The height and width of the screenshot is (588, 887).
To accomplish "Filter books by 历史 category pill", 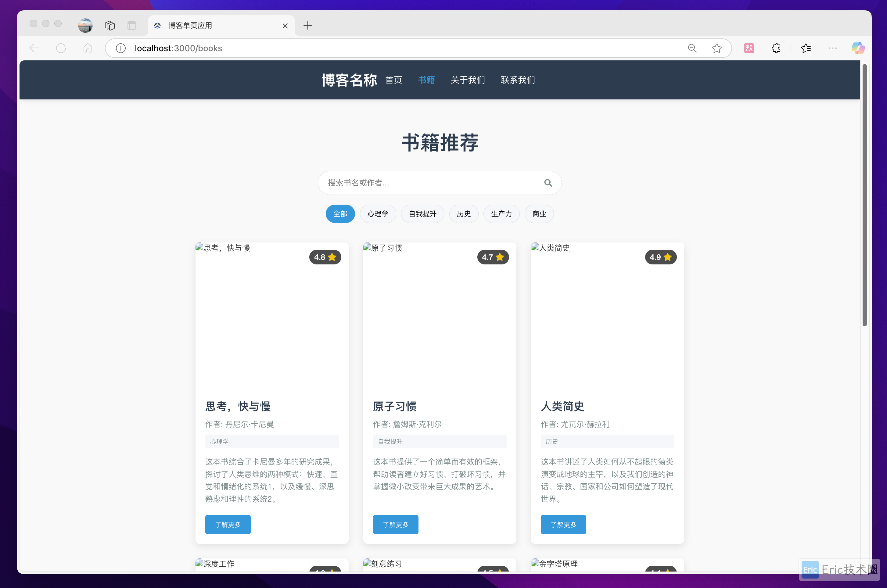I will tap(464, 214).
